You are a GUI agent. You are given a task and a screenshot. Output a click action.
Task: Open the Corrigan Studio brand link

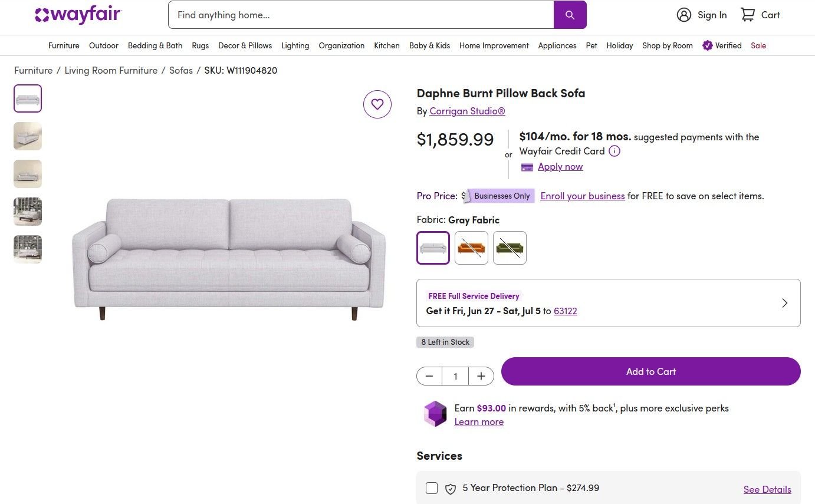click(467, 111)
